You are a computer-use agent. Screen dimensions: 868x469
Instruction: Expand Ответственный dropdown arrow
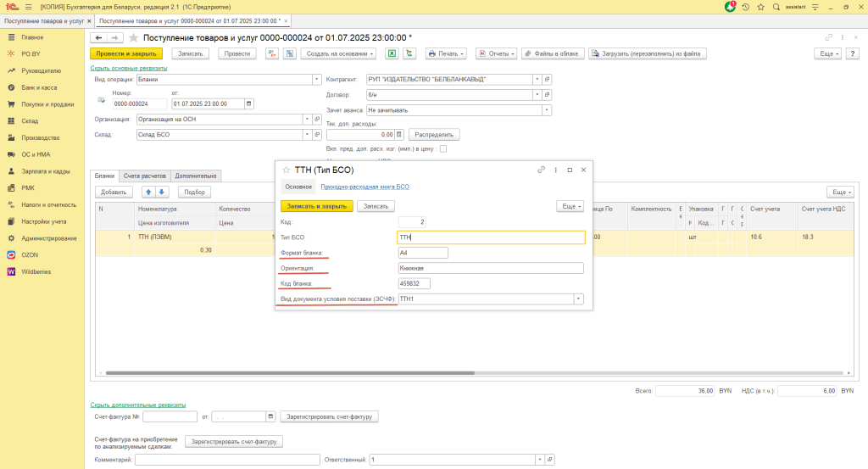540,460
